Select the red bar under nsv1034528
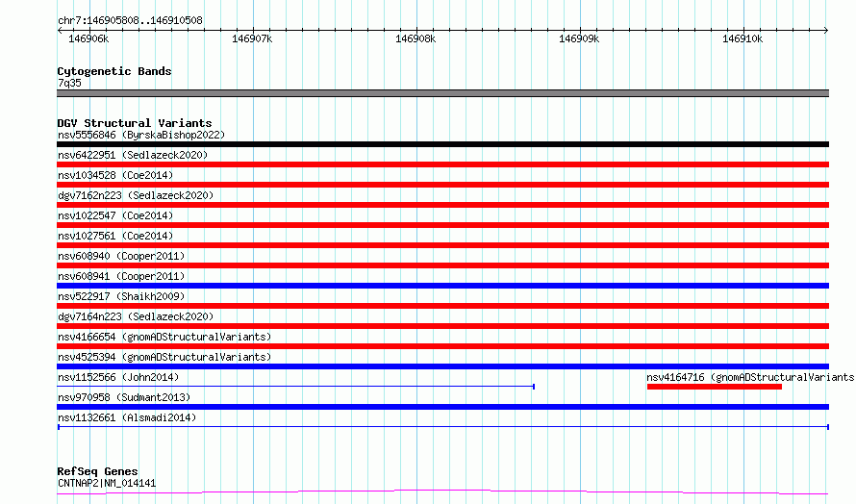This screenshot has height=504, width=856. (x=442, y=185)
